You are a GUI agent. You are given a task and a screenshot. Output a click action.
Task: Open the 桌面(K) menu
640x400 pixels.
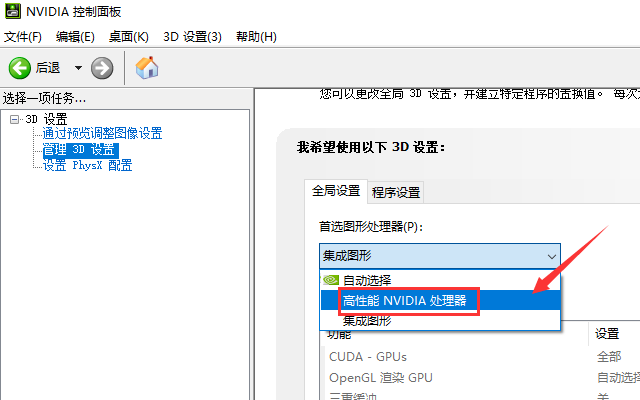click(128, 37)
